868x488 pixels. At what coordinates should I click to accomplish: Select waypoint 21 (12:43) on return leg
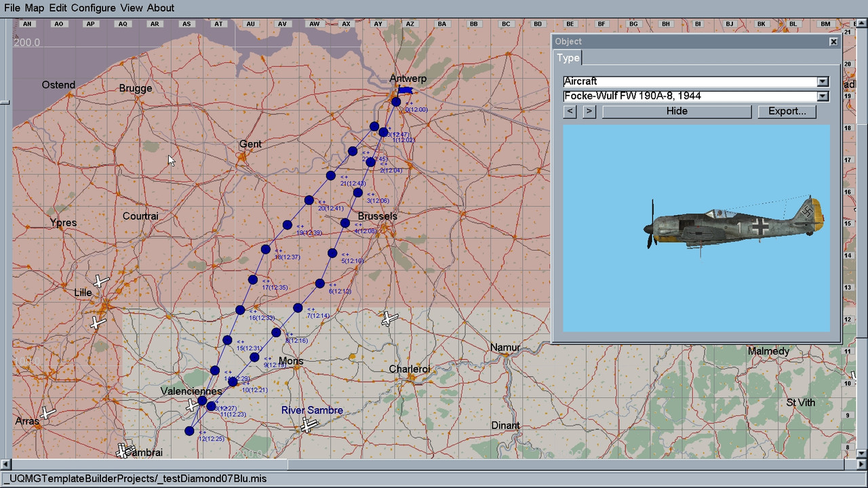331,176
